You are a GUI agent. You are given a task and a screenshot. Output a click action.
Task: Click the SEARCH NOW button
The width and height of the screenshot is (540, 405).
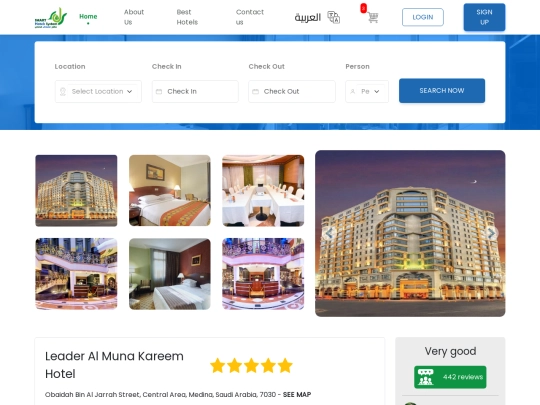(x=442, y=91)
